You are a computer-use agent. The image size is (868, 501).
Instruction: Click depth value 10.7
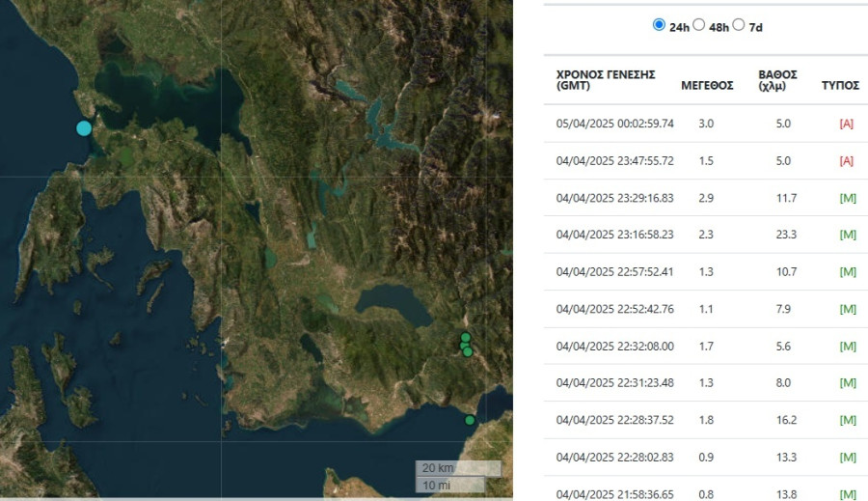click(x=786, y=271)
